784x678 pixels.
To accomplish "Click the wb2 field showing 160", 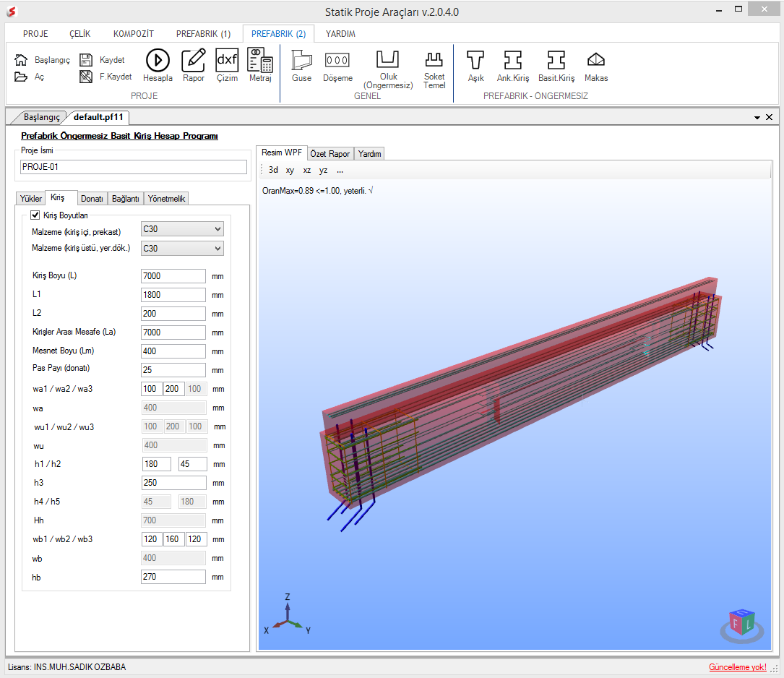I will [174, 539].
